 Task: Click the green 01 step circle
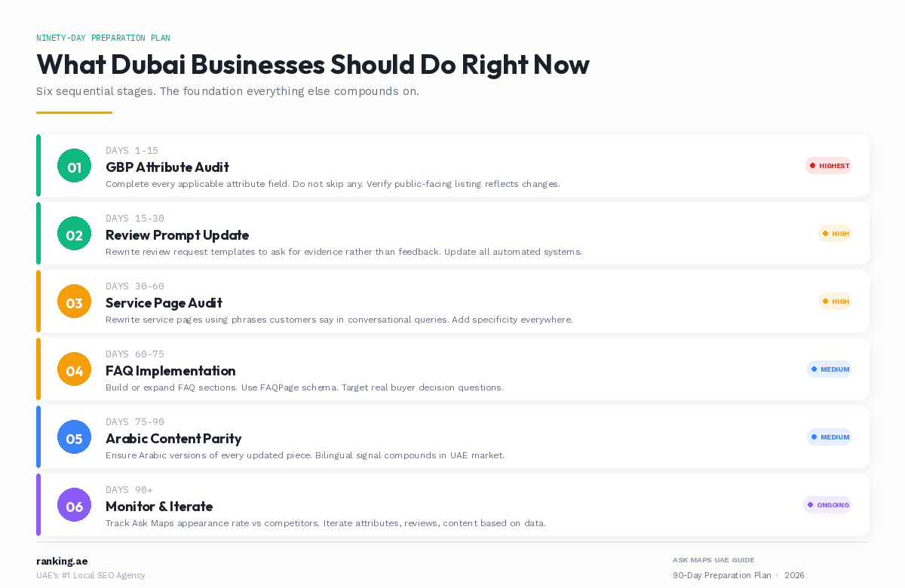tap(74, 166)
